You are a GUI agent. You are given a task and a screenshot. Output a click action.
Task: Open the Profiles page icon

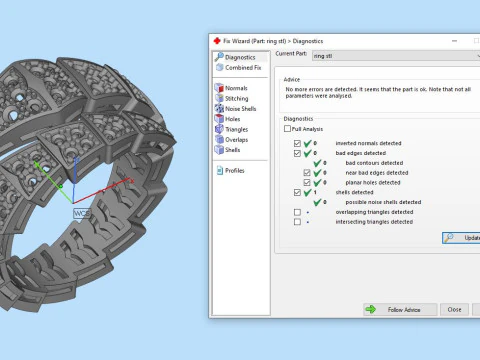(x=220, y=171)
